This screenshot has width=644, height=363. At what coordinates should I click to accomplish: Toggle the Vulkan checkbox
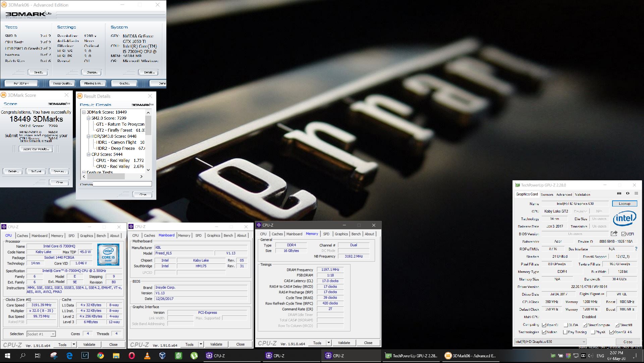tap(544, 332)
